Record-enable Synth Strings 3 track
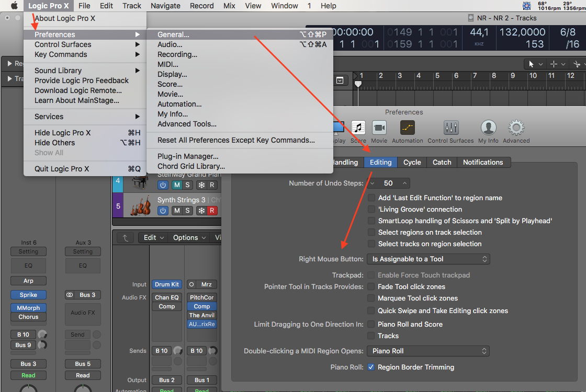Image resolution: width=586 pixels, height=392 pixels. pyautogui.click(x=212, y=211)
